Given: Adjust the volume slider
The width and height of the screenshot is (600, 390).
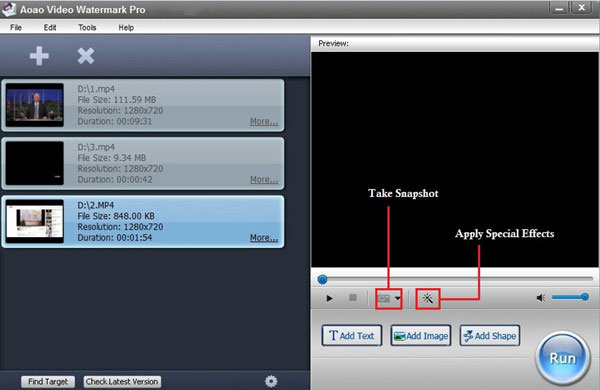Looking at the screenshot, I should tap(570, 297).
